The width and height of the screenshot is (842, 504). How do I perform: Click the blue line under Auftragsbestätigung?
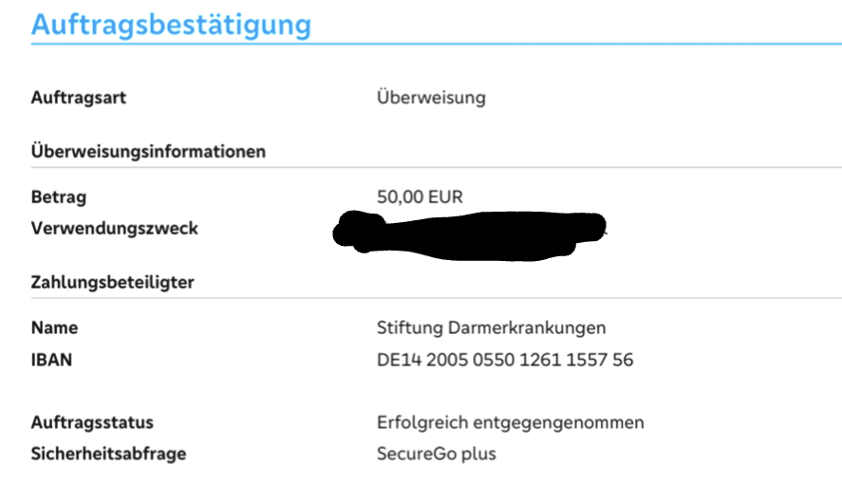tap(437, 44)
